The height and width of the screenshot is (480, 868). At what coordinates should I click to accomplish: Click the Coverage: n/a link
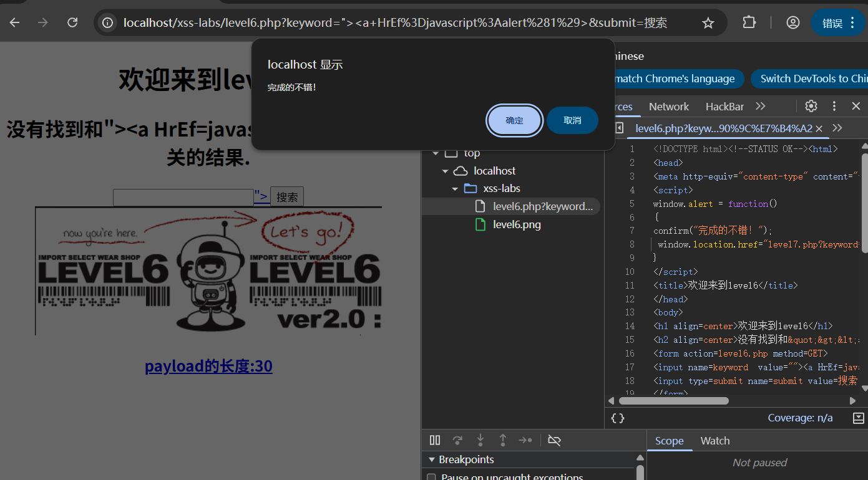[x=800, y=418]
